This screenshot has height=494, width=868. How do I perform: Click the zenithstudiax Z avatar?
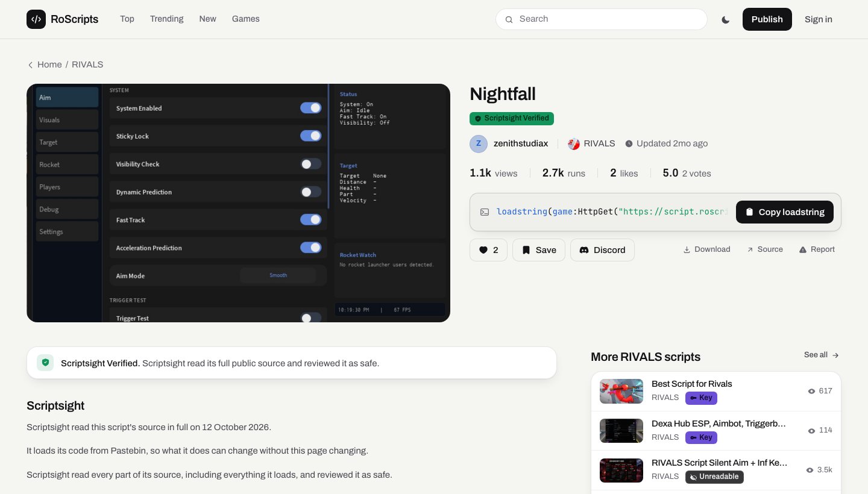(479, 144)
